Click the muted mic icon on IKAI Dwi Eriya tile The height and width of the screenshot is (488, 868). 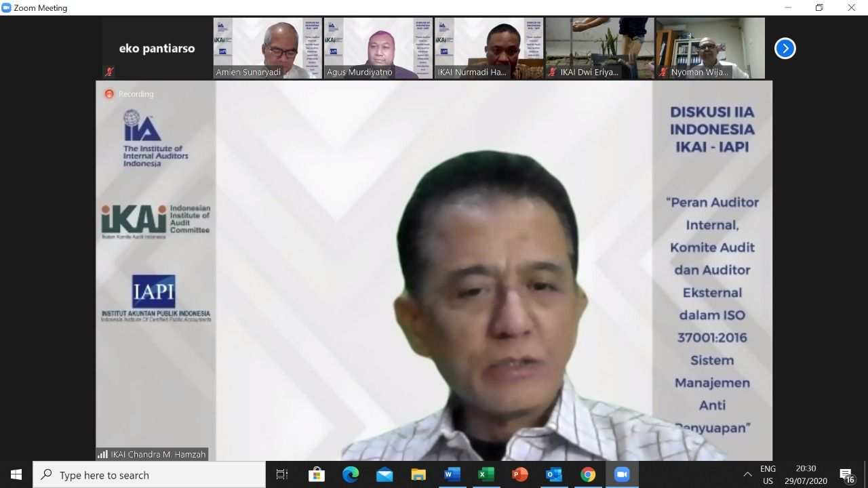(553, 72)
